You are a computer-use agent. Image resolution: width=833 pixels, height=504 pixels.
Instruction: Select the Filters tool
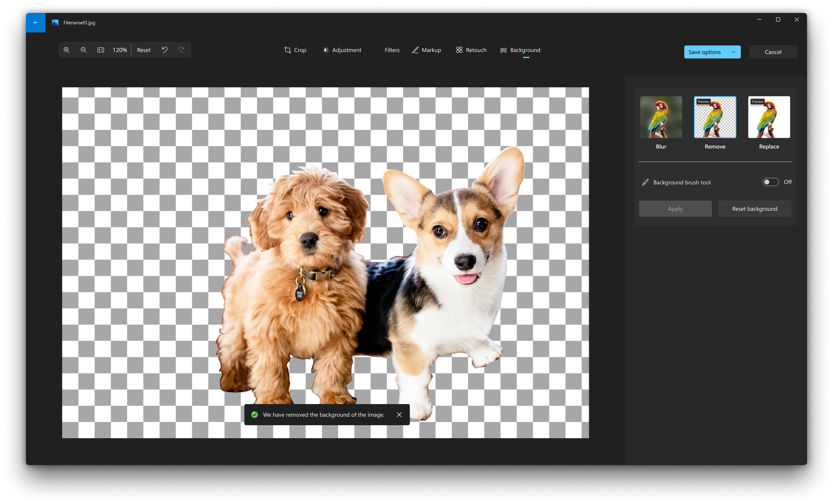392,50
